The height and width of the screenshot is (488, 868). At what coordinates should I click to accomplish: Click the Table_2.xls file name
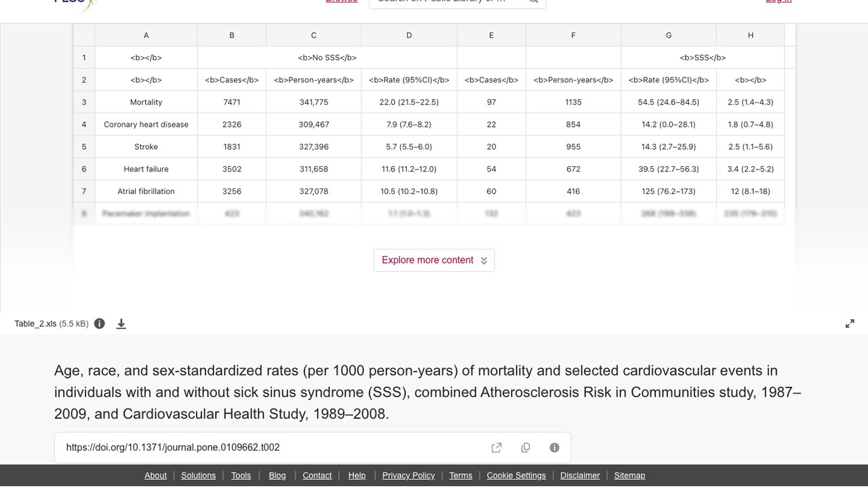pos(35,324)
